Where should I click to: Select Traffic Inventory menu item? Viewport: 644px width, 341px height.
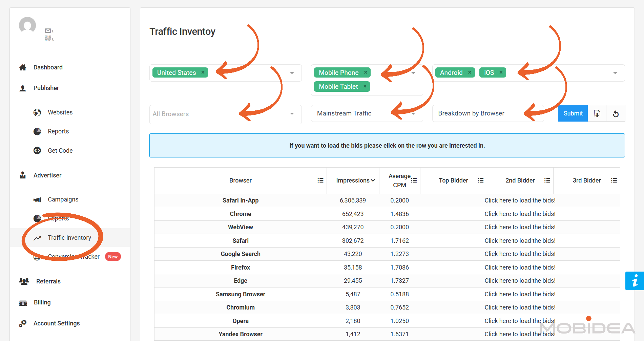click(69, 238)
